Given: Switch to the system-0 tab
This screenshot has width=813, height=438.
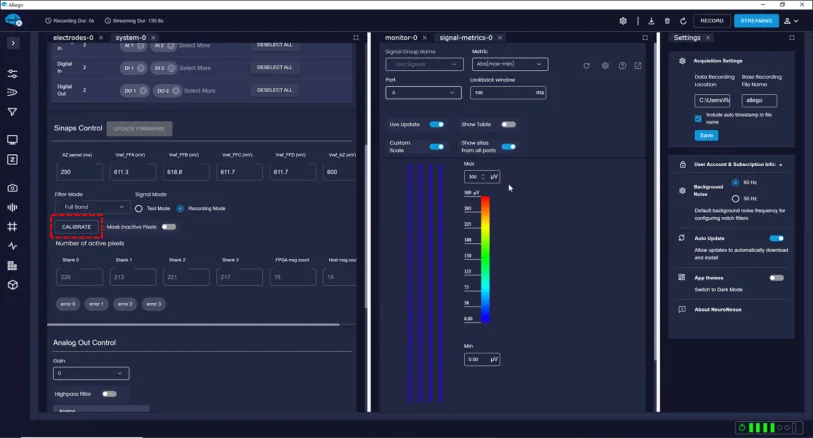Looking at the screenshot, I should coord(131,37).
